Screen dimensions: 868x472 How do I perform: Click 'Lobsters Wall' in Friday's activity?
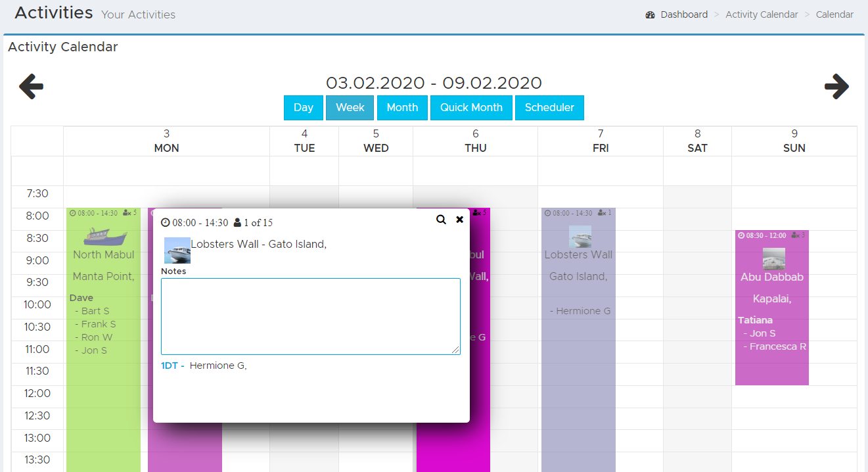578,254
